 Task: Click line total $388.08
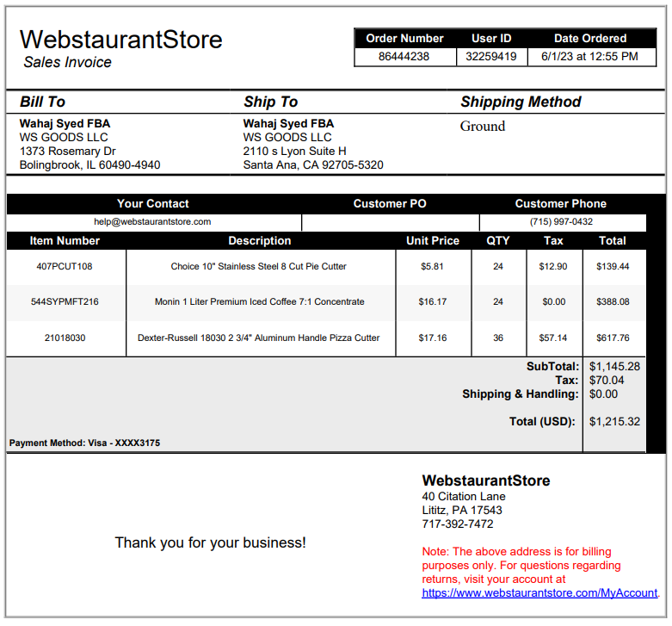coord(613,302)
